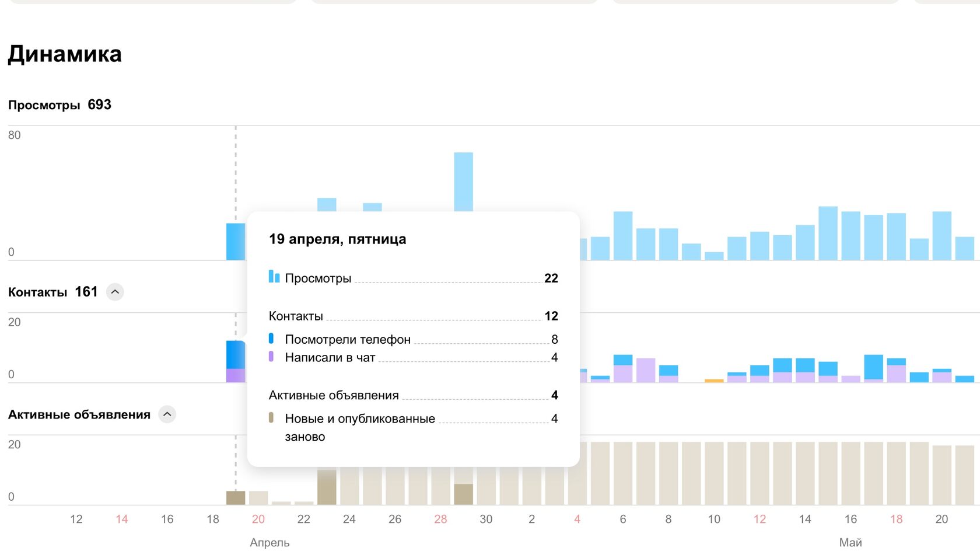Click the red date label 28 on axis
Image resolution: width=980 pixels, height=551 pixels.
[x=440, y=519]
